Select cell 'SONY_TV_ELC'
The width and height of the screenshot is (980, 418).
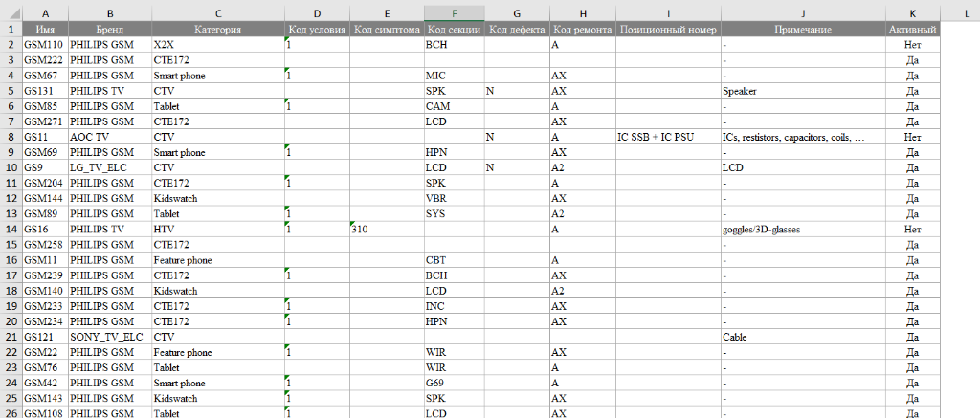tap(110, 337)
